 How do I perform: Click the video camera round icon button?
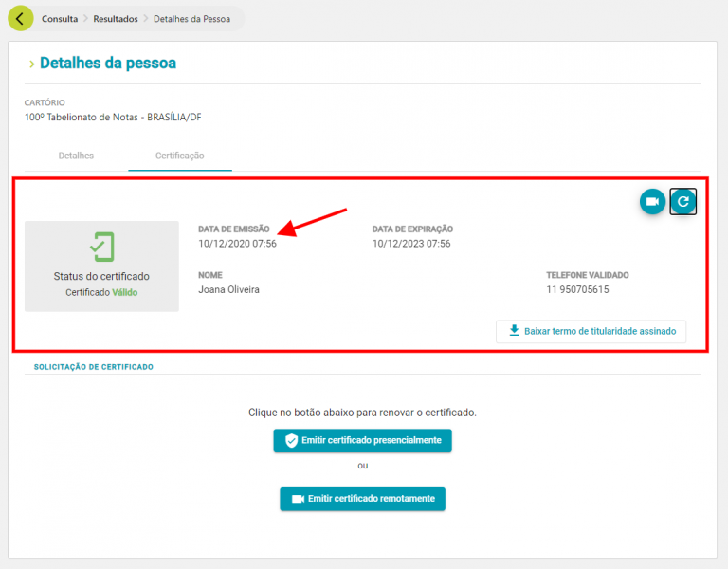point(652,202)
